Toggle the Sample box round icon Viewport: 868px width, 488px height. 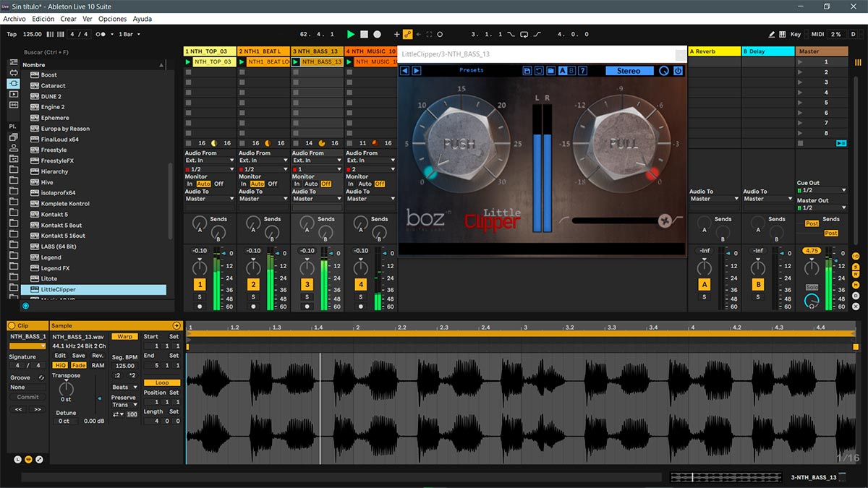pyautogui.click(x=28, y=459)
